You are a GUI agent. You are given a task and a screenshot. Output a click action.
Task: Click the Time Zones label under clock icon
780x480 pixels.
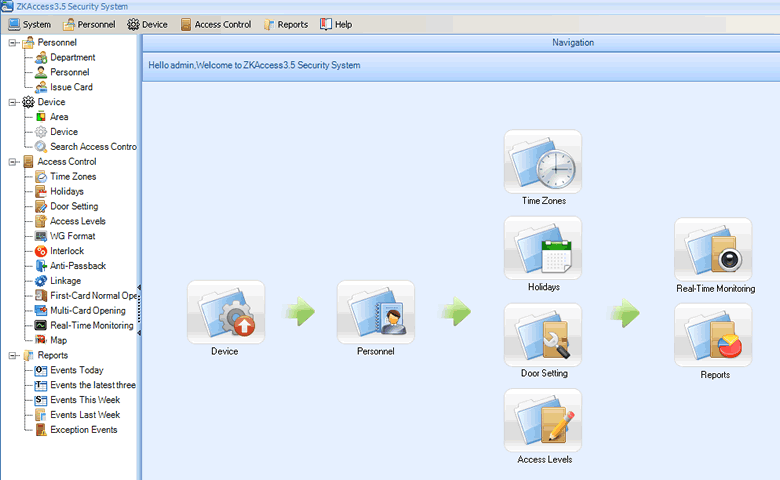[544, 201]
